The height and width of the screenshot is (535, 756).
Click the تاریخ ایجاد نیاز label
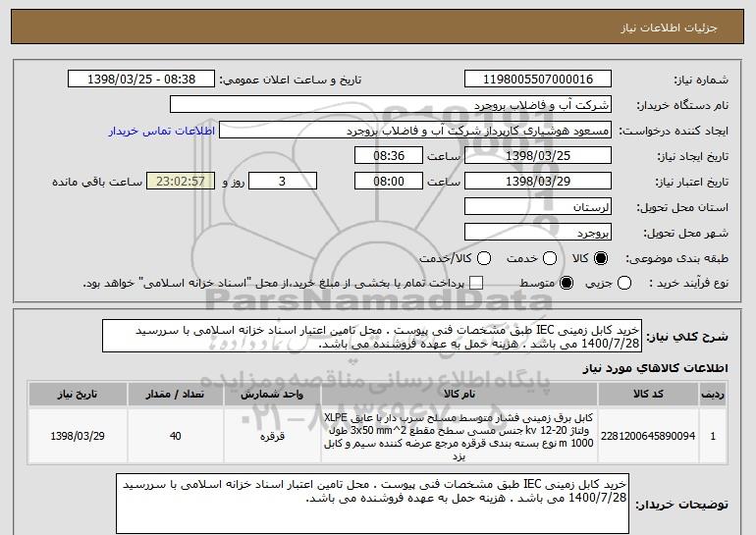click(693, 156)
